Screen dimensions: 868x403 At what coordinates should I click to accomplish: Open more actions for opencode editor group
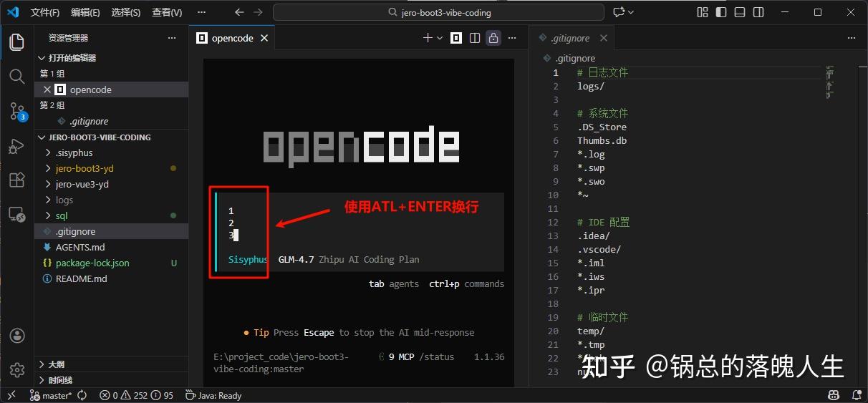pos(512,38)
